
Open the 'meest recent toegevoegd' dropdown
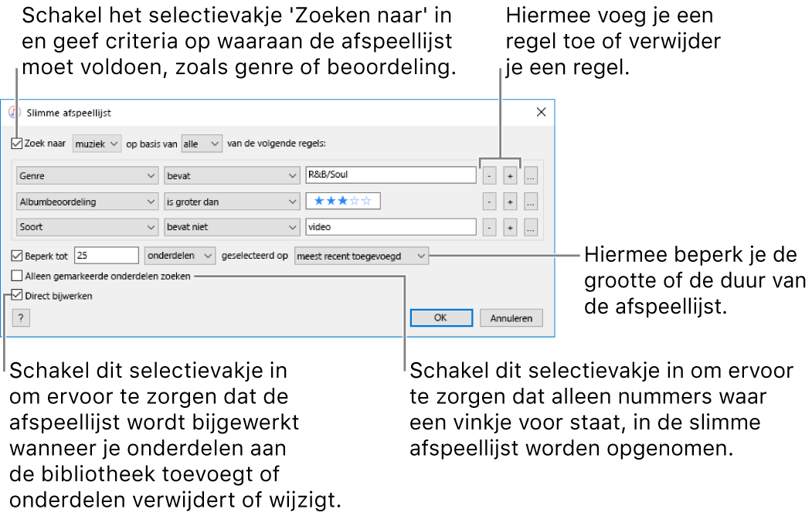[362, 256]
